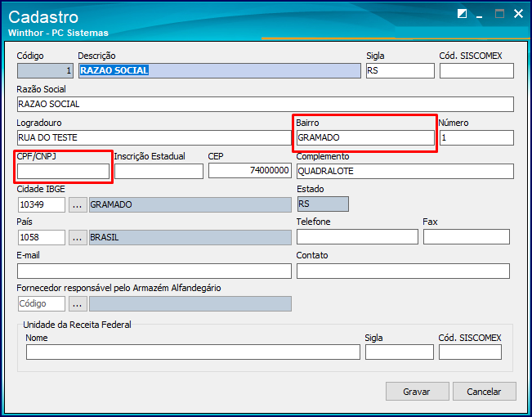Viewport: 532px width, 417px height.
Task: Click the 'Logradouro' label
Action: (39, 123)
